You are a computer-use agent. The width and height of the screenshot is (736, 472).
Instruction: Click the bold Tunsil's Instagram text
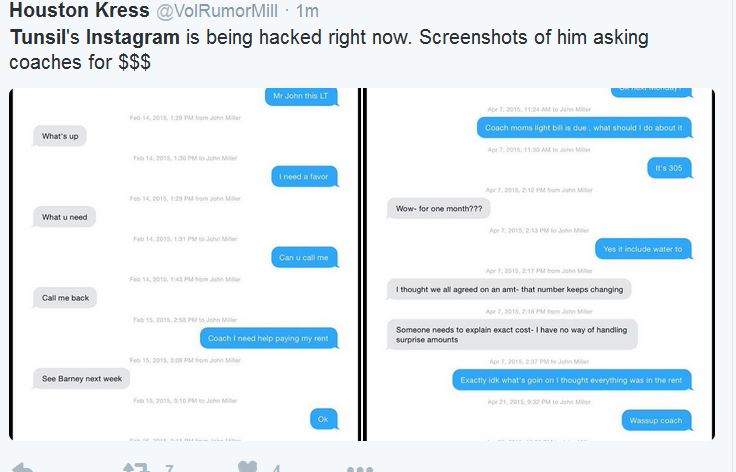click(95, 37)
